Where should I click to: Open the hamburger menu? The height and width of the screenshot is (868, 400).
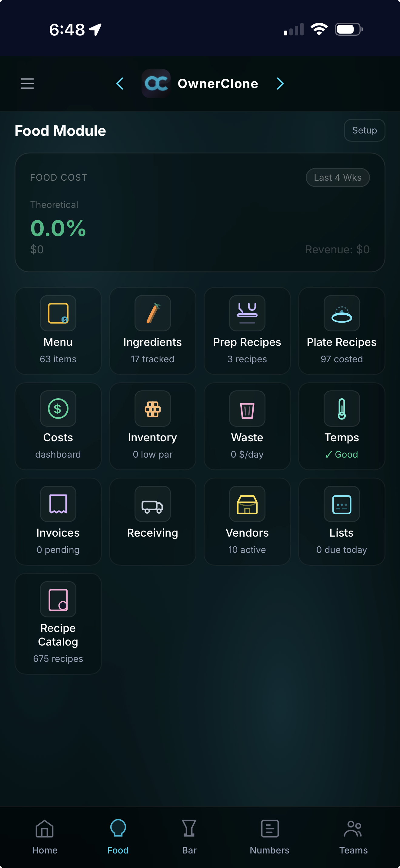[x=27, y=84]
